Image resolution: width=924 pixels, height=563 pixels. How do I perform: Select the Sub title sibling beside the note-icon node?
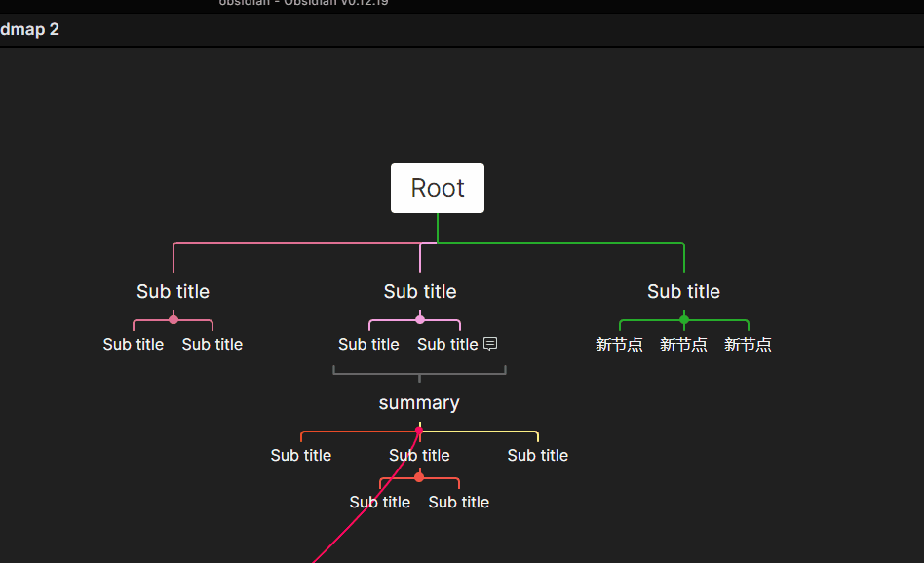368,344
